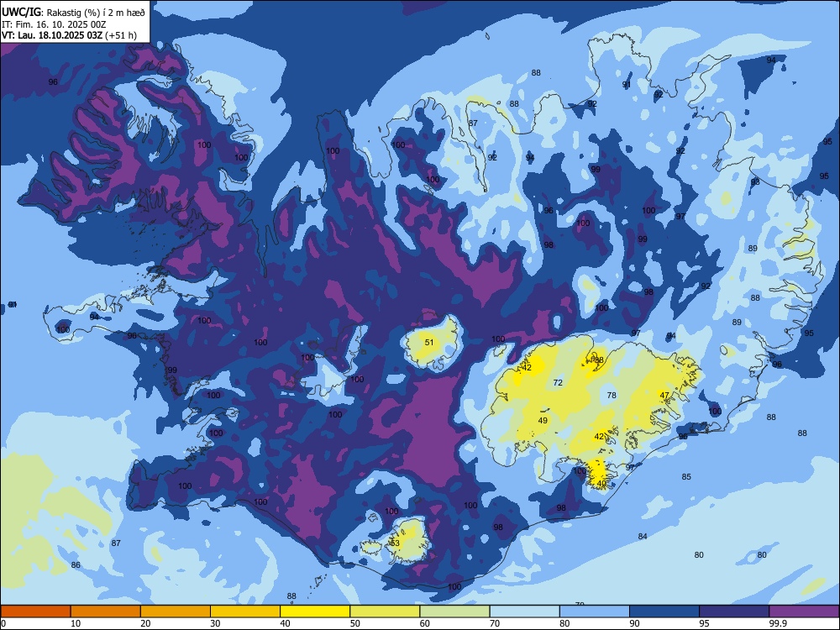This screenshot has height=630, width=840.
Task: Click the legend label '90'
Action: coord(635,623)
